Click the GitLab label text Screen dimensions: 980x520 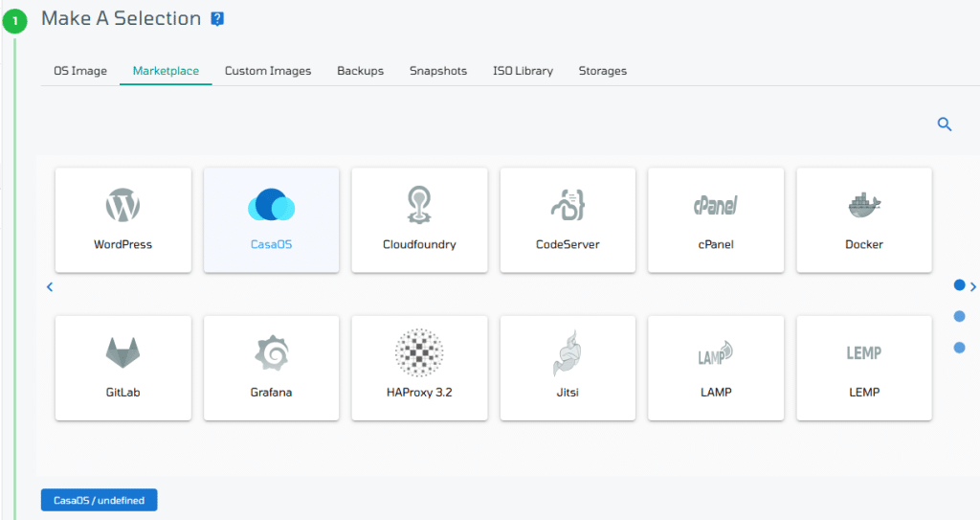(x=123, y=393)
